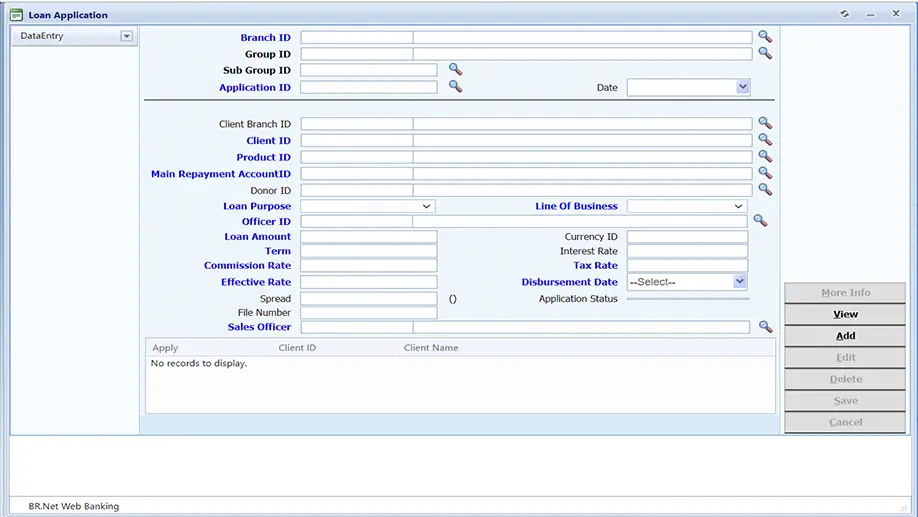Click the BR.Net Web Banking status text
The height and width of the screenshot is (517, 918).
pos(74,506)
